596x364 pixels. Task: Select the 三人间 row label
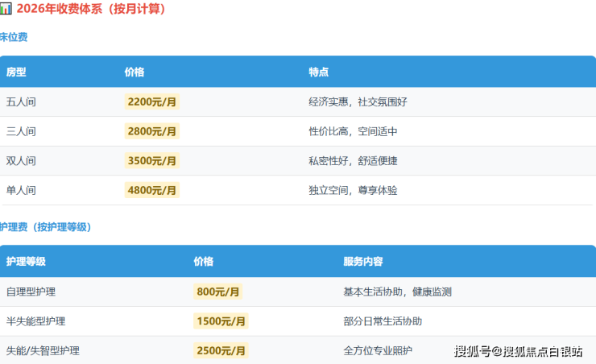[21, 131]
